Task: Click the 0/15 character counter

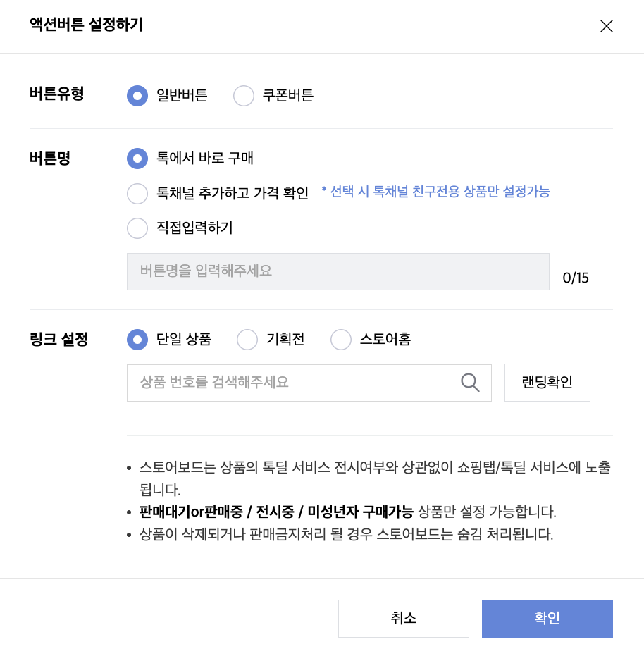Action: [576, 278]
